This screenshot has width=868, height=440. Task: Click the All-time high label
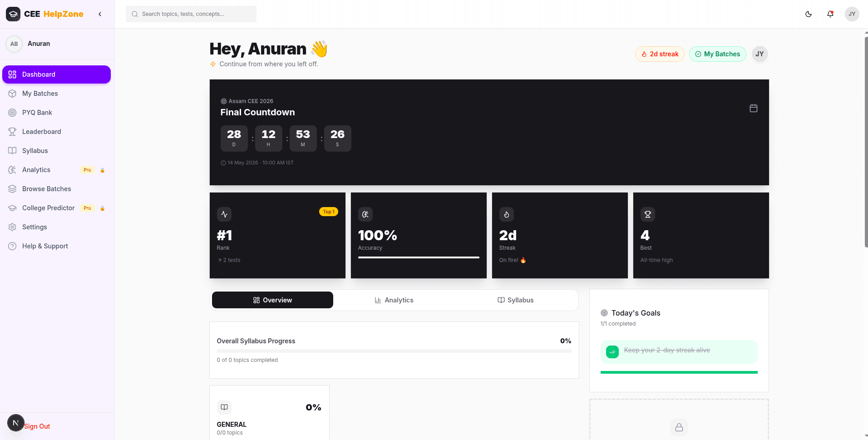point(656,260)
